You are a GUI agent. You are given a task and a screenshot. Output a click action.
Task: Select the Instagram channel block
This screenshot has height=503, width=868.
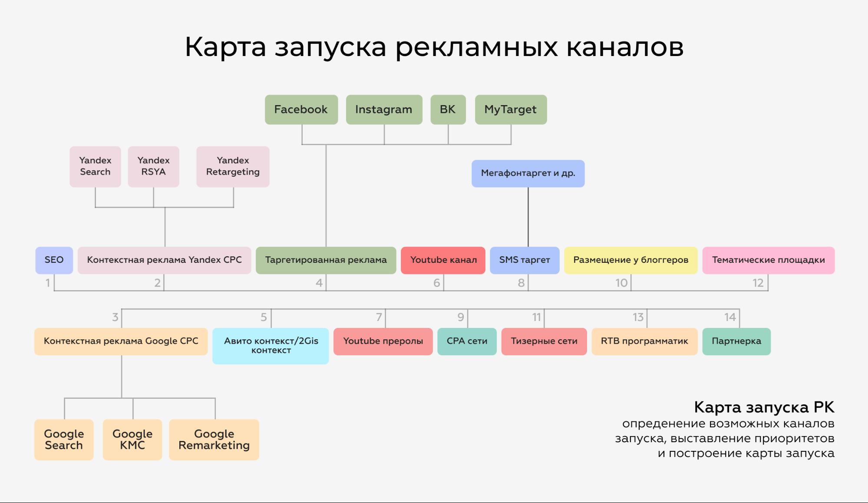pyautogui.click(x=383, y=109)
